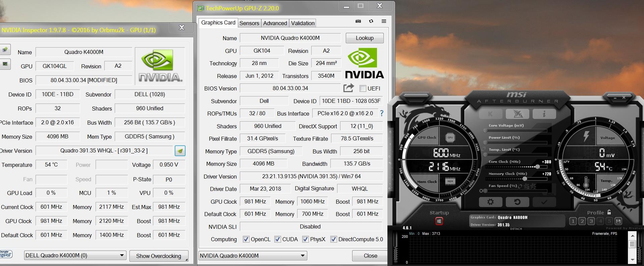Open GPU-Z hamburger menu

coord(384,21)
